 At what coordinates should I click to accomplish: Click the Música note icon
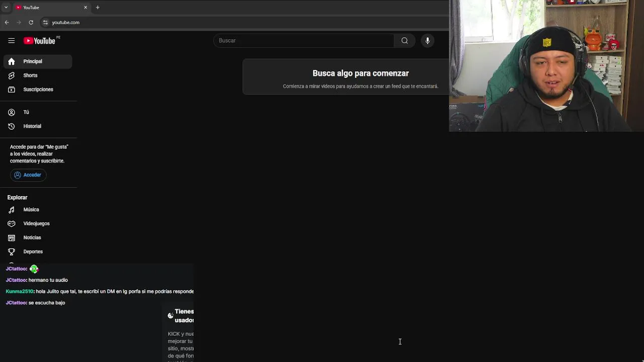tap(12, 210)
